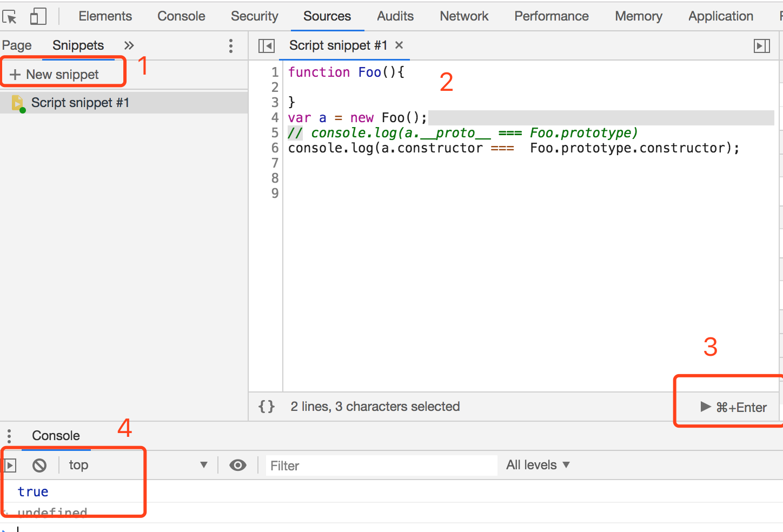Select the Sources tab

[x=327, y=16]
